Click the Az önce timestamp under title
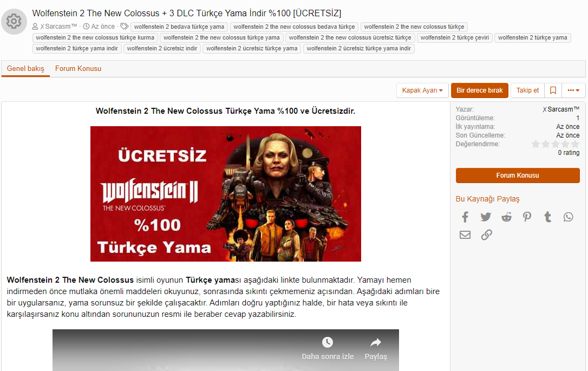 coord(103,27)
